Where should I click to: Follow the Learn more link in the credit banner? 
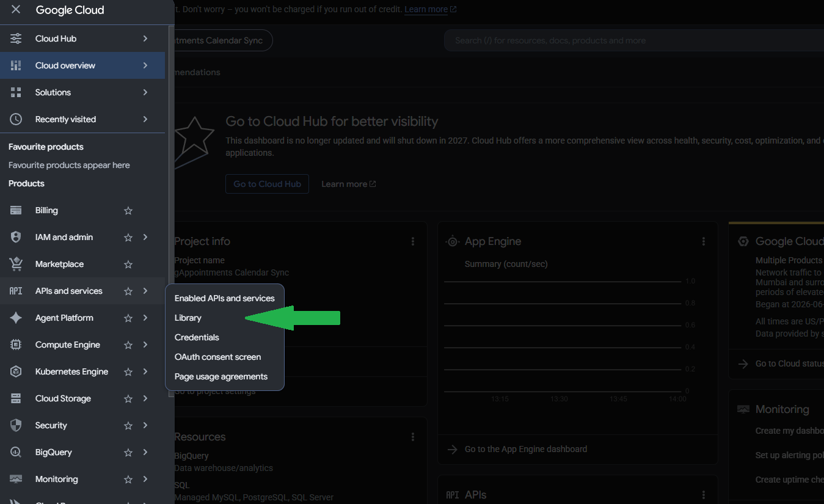click(430, 9)
